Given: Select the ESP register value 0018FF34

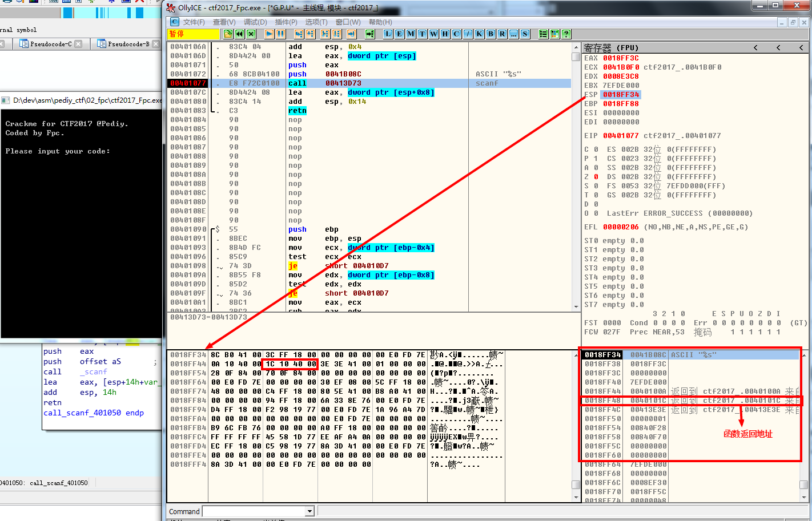Looking at the screenshot, I should 621,95.
